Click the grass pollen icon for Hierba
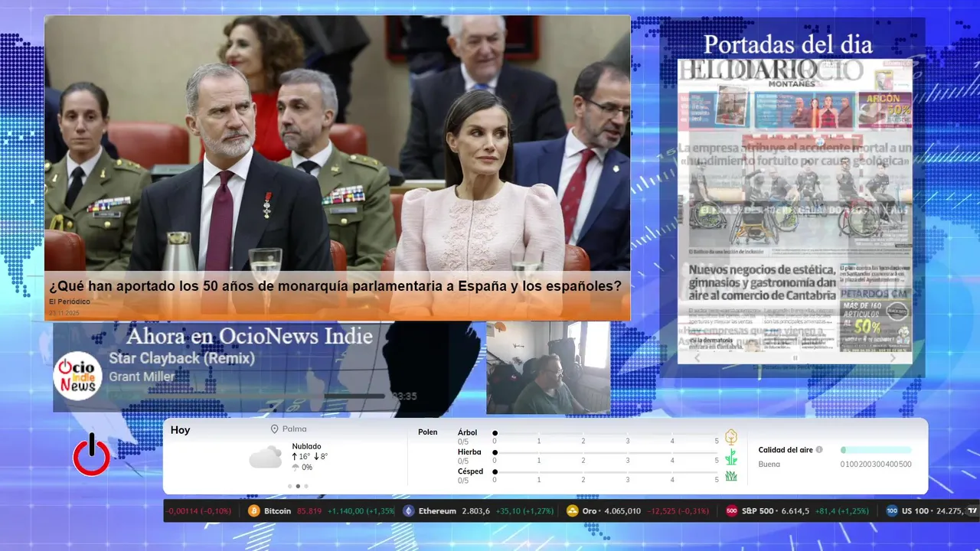 (x=731, y=457)
